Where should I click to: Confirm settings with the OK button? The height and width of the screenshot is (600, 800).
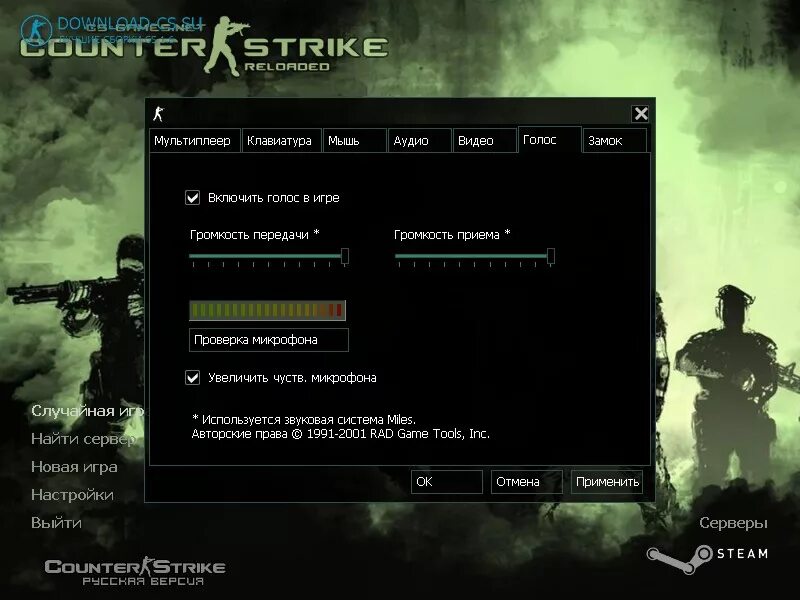click(x=447, y=482)
